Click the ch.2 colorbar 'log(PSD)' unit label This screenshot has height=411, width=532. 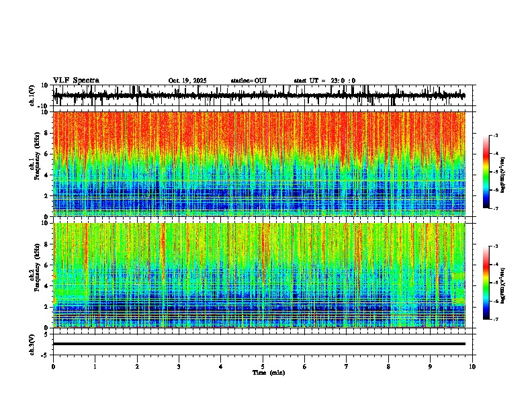[x=503, y=285]
